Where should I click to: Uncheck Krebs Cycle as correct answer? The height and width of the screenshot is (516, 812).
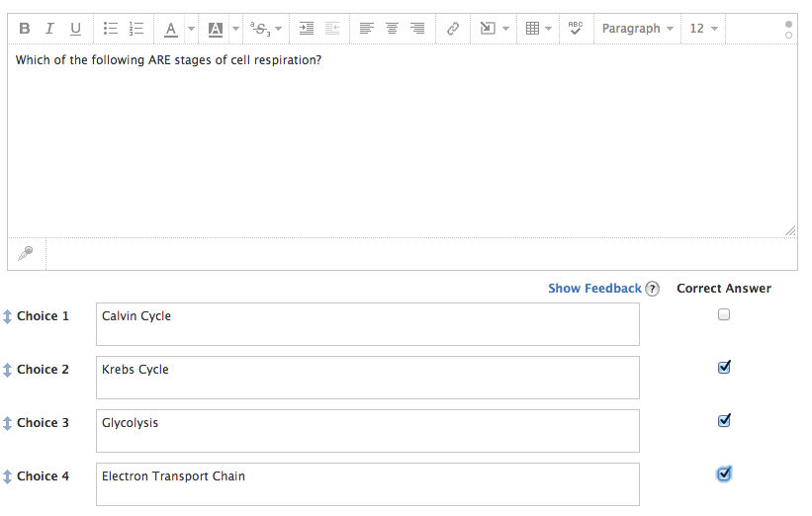[724, 368]
